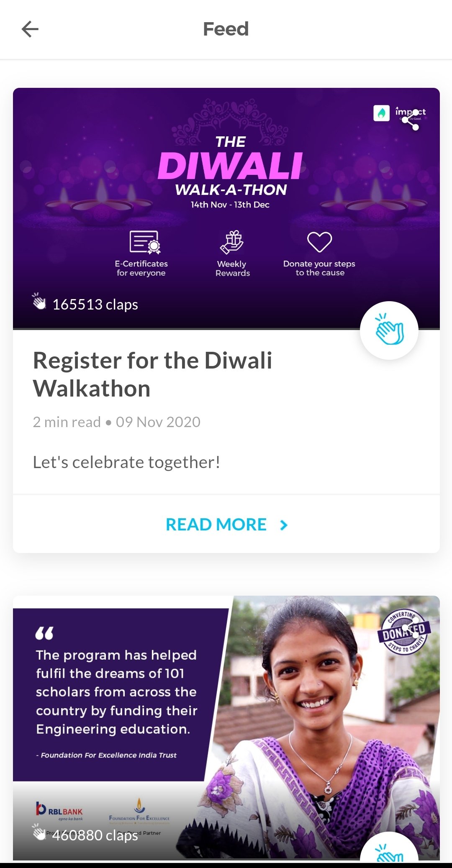Clap for the Diwali Walkathon post

[389, 330]
